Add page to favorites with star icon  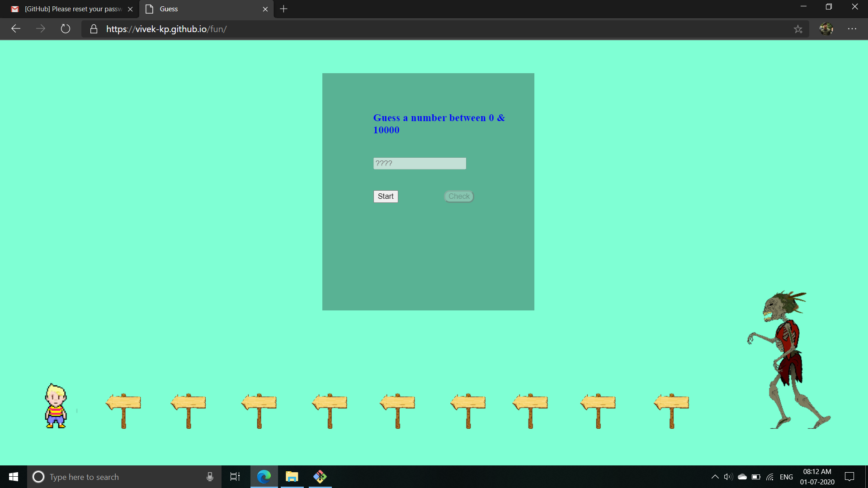coord(798,29)
